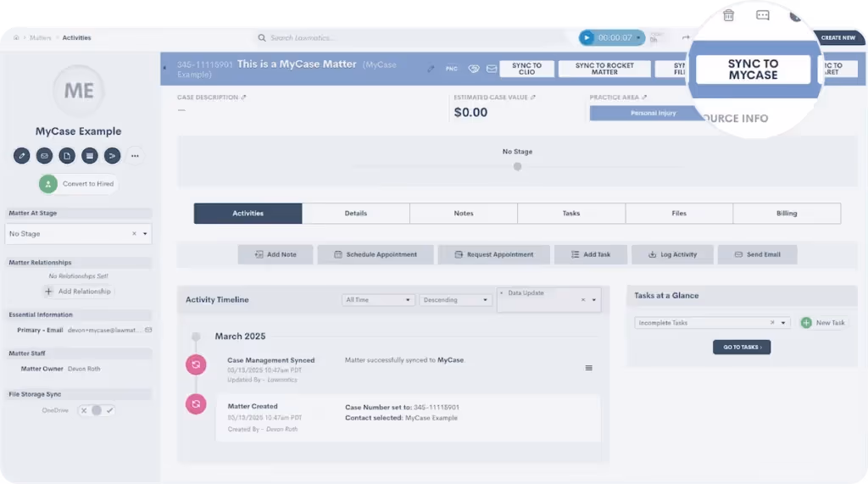Switch to the Activities tab

pyautogui.click(x=248, y=214)
